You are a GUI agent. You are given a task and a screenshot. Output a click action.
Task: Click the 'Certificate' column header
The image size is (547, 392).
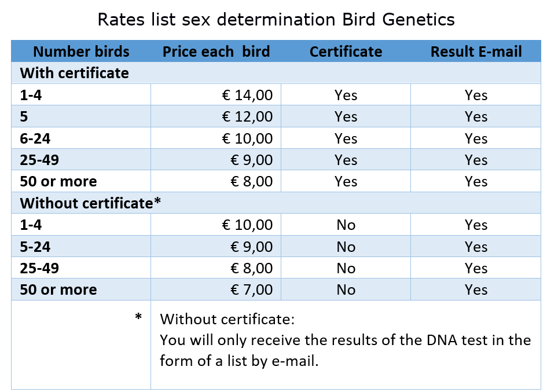(x=346, y=52)
